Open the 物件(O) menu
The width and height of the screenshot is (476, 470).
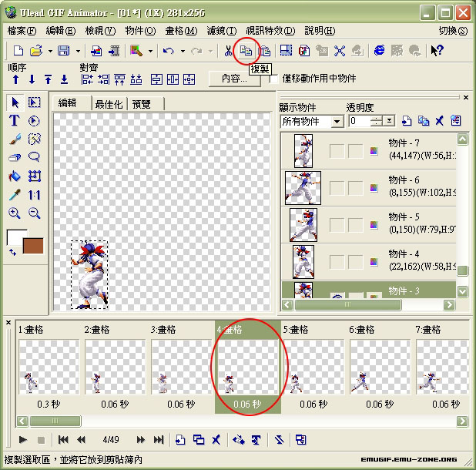coord(140,31)
